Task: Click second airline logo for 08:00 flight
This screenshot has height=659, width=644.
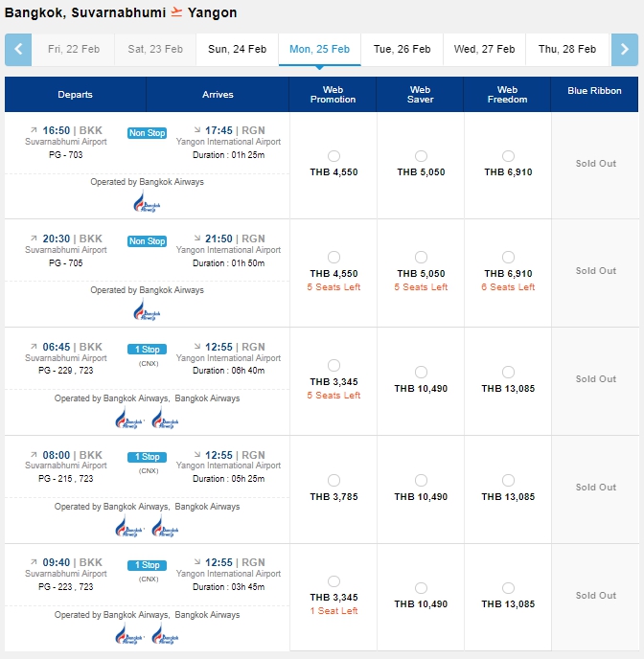Action: (165, 526)
